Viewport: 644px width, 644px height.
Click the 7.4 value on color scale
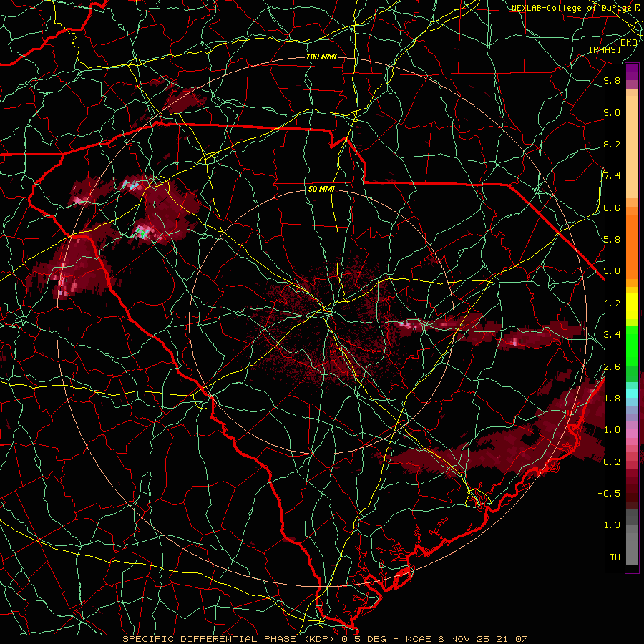(x=612, y=176)
